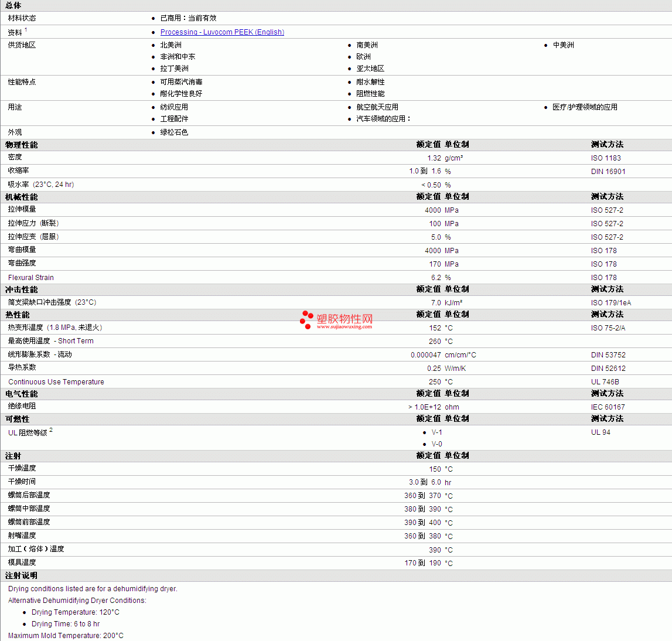
Task: Click the 加工(熔体)温度 row label
Action: point(36,549)
